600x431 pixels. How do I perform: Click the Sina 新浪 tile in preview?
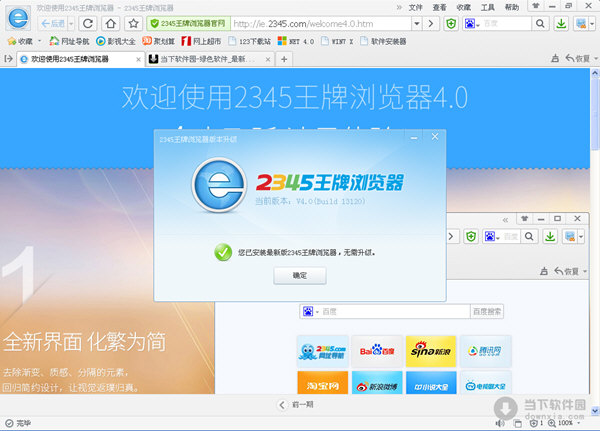[x=431, y=351]
